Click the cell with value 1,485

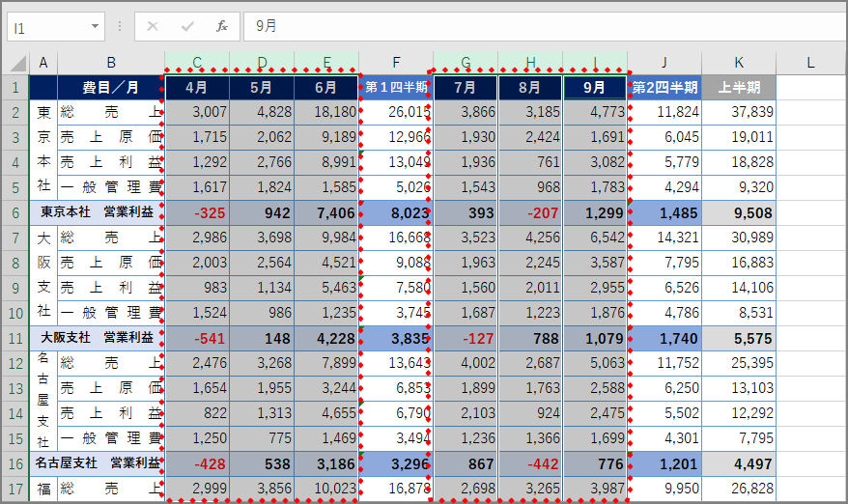664,213
